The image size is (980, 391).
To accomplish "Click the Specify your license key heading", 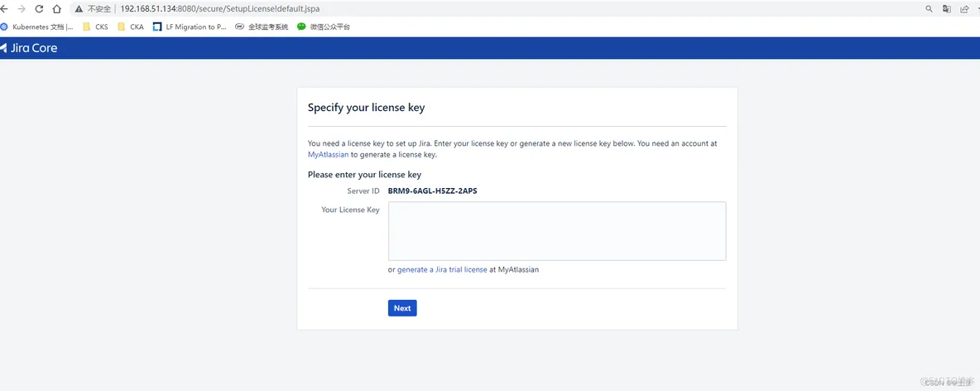I will pos(366,108).
